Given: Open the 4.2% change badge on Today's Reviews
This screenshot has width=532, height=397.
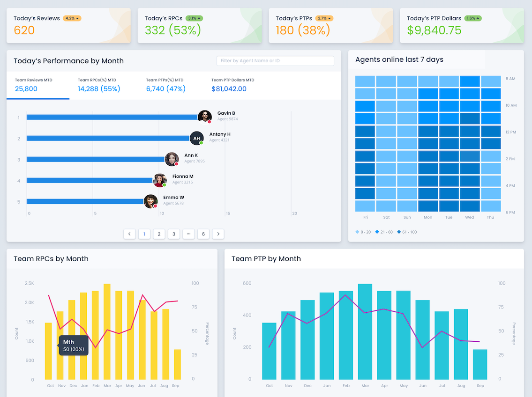Looking at the screenshot, I should tap(70, 18).
